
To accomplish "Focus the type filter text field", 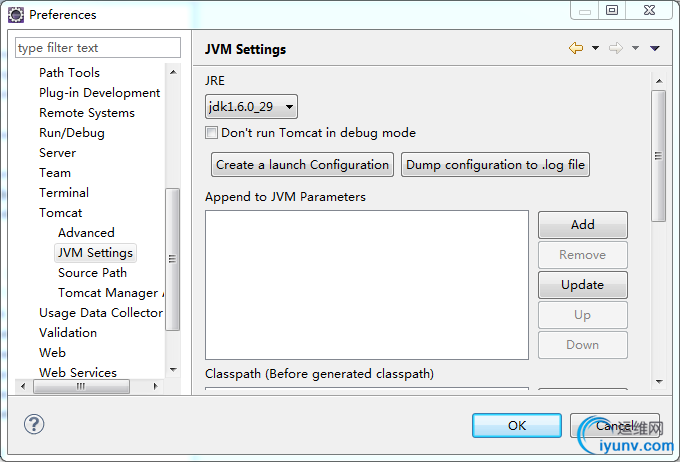I will (98, 47).
